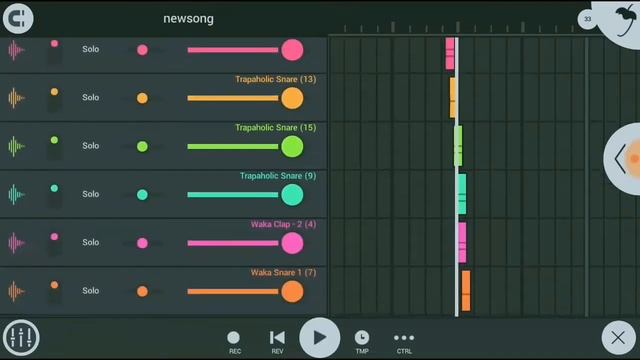
Task: Click pan knob of Trapaholic Snare (15)
Action: coord(142,146)
